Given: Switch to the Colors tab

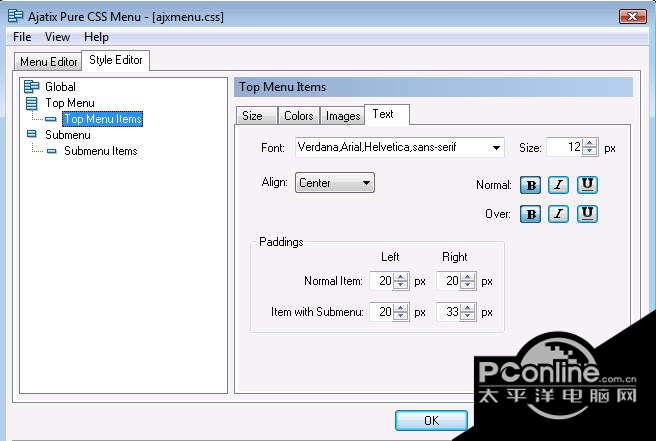Looking at the screenshot, I should point(299,115).
